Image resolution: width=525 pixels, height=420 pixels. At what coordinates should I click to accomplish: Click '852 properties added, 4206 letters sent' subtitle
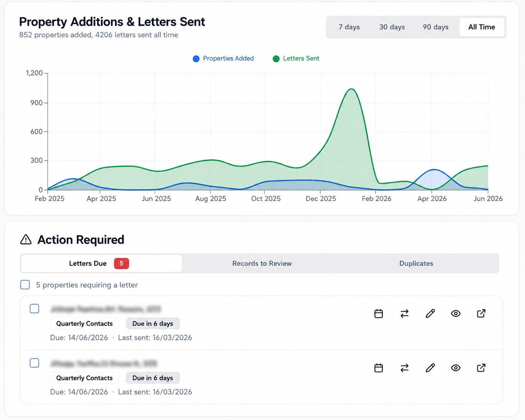(x=98, y=35)
